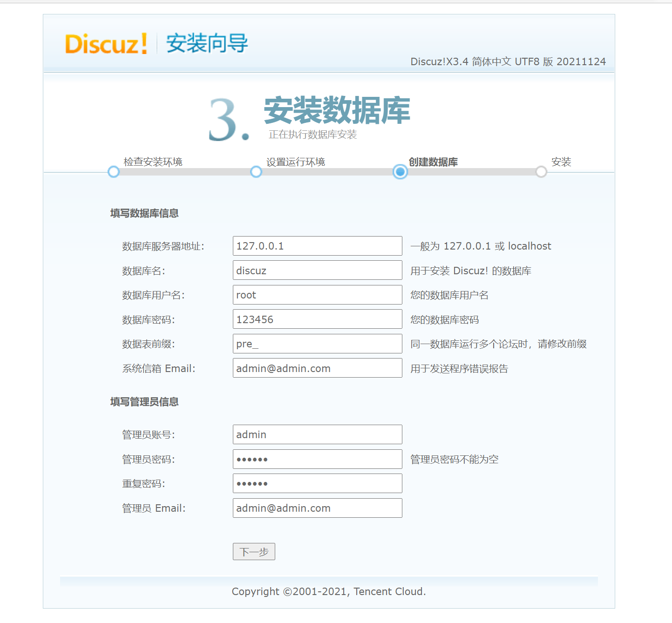Screen dimensions: 672x623
Task: Click the 下一步 button
Action: tap(254, 552)
